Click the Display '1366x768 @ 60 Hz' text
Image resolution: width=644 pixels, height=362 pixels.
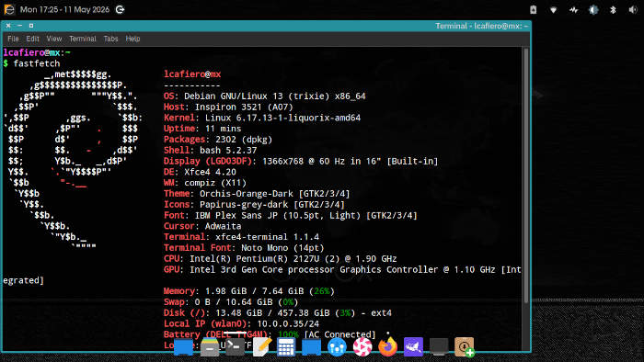pyautogui.click(x=303, y=161)
